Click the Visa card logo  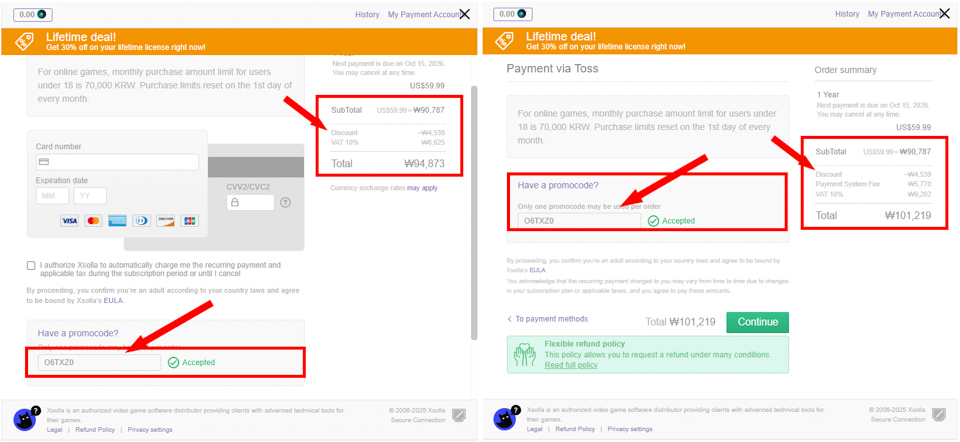(70, 221)
